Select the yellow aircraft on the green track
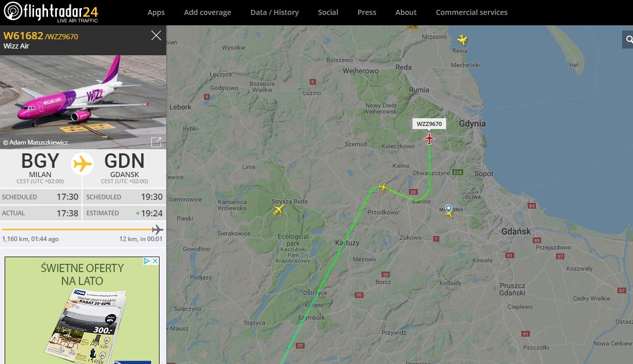This screenshot has height=364, width=633. coord(383,187)
